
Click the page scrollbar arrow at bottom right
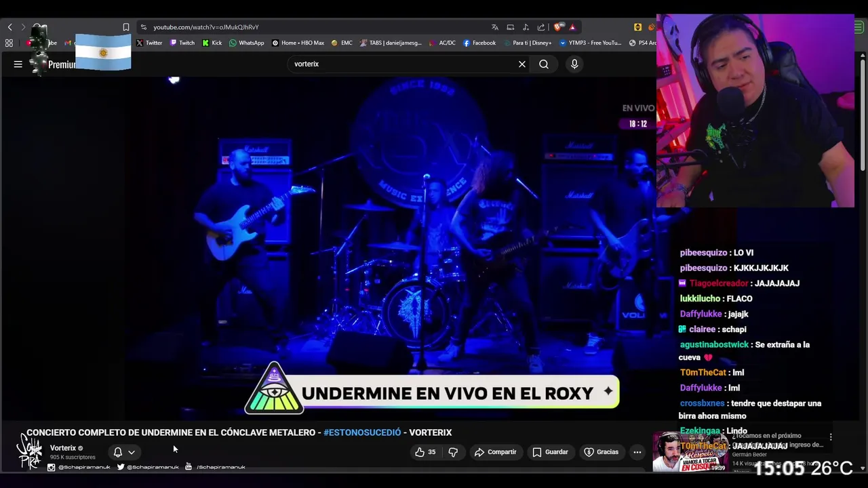click(x=863, y=468)
